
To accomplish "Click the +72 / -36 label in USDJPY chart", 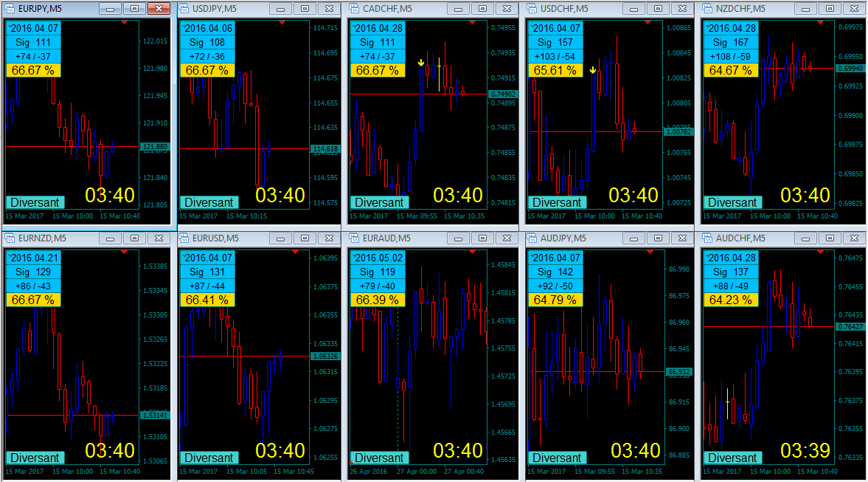I will click(207, 57).
